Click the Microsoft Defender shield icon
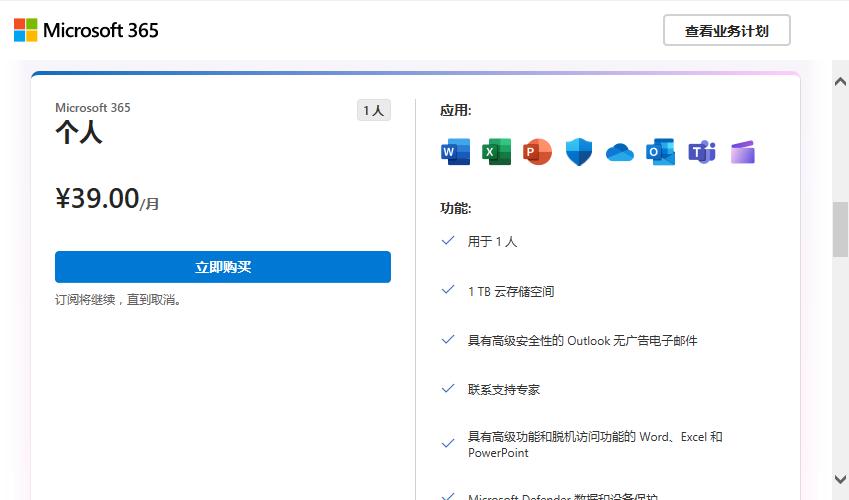 point(579,152)
